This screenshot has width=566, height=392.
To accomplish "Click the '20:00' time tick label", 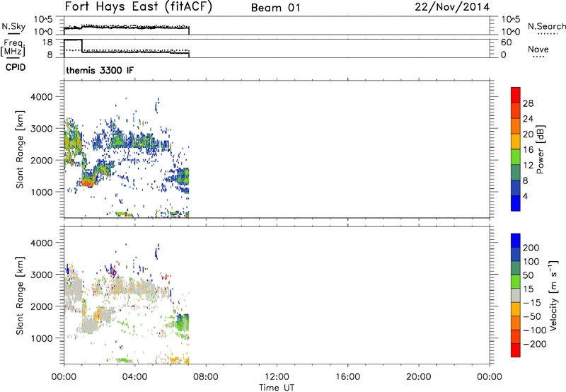I will (x=418, y=377).
